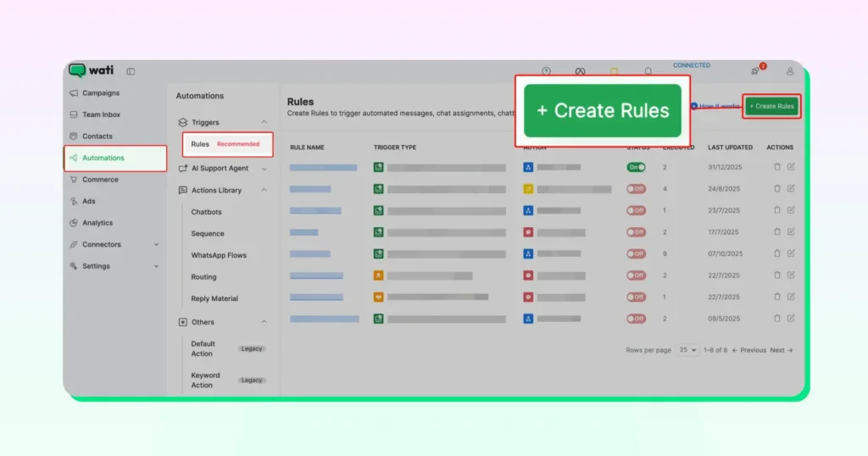Enable the 22/7/2025 rule executed 2 times
The height and width of the screenshot is (456, 868).
[636, 275]
